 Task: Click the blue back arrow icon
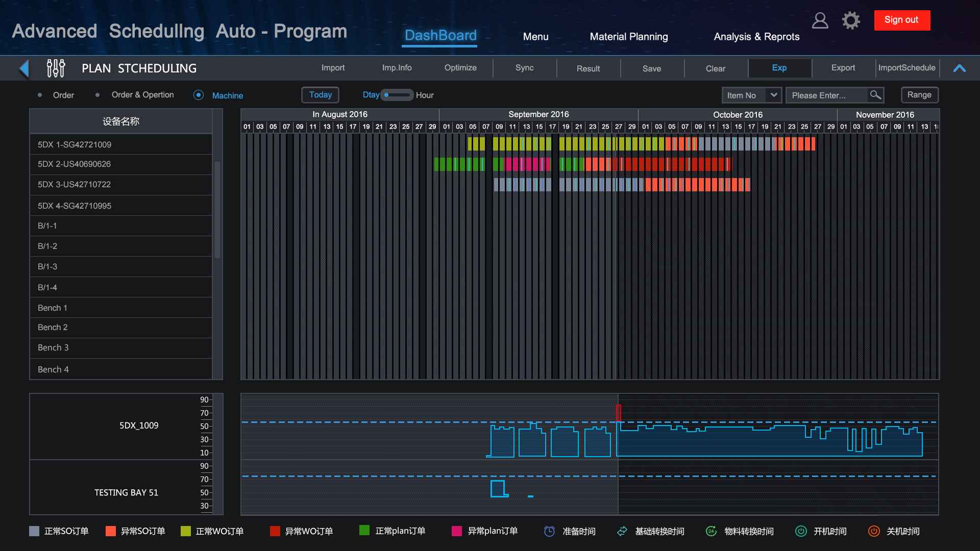pos(24,68)
